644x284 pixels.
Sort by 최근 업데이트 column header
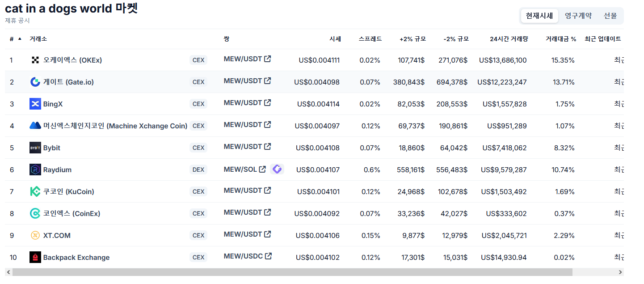coord(603,39)
